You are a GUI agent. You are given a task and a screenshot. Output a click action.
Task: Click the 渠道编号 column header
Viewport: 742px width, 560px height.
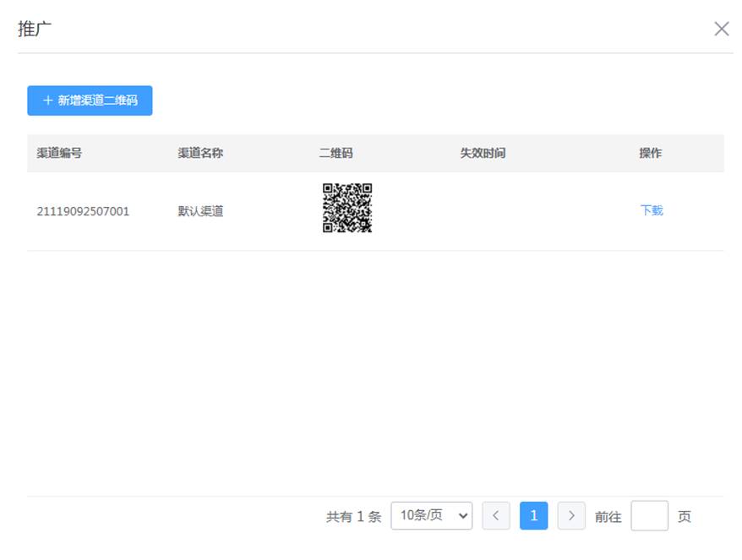[x=59, y=153]
